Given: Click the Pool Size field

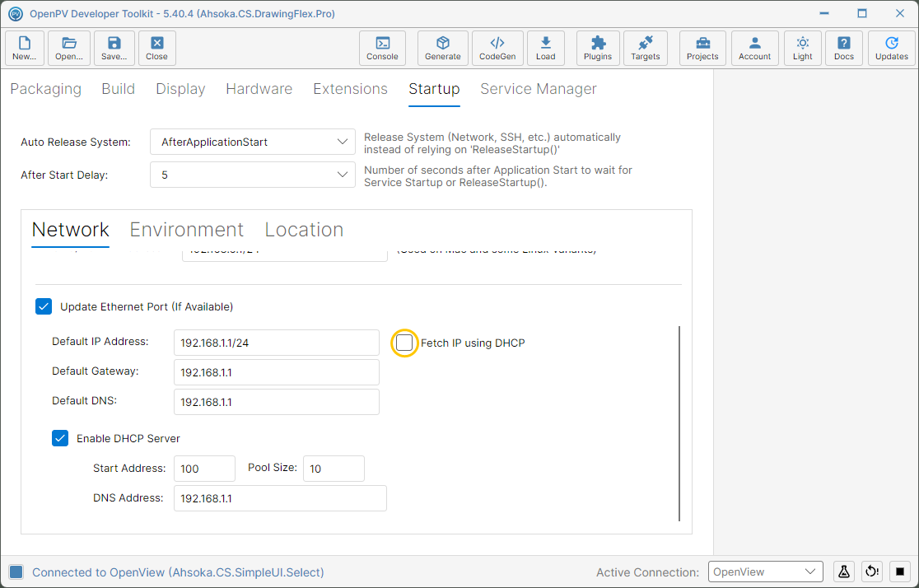Looking at the screenshot, I should click(x=334, y=469).
